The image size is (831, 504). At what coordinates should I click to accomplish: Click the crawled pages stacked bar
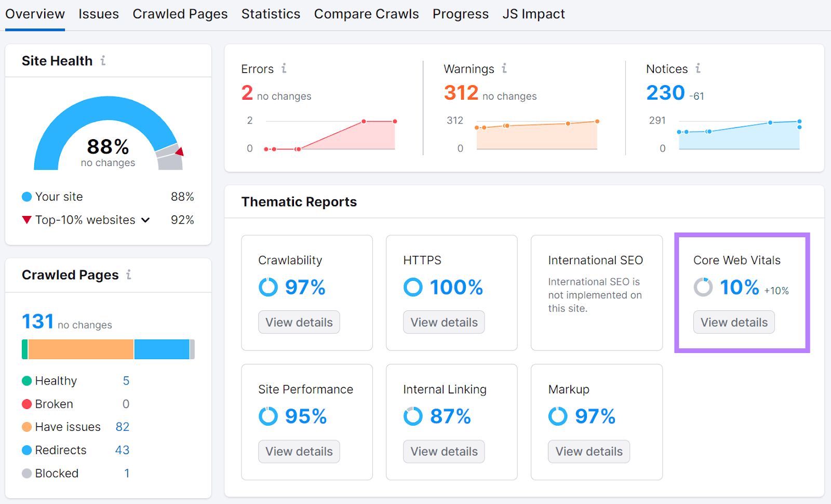[108, 349]
